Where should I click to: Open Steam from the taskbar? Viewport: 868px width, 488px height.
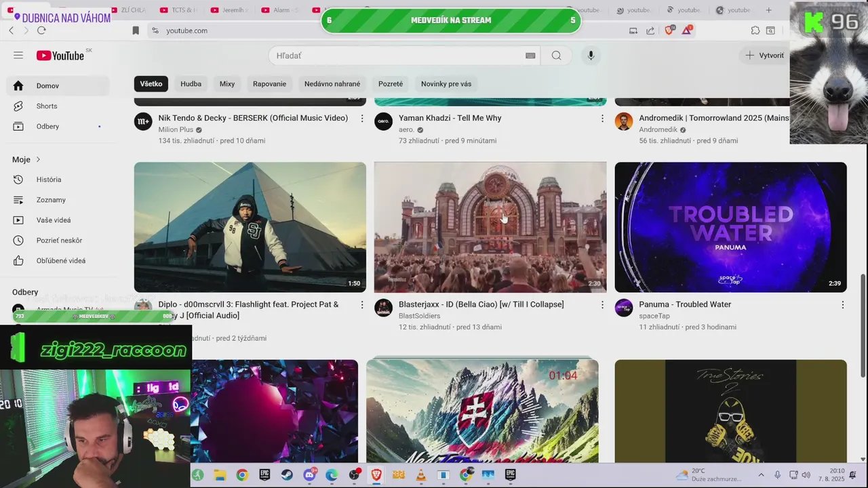287,475
